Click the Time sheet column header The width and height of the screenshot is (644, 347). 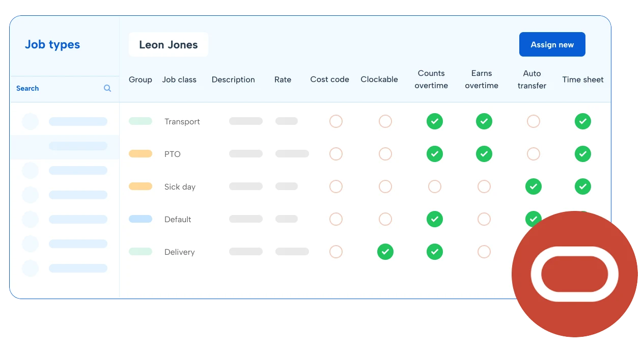[x=583, y=79]
